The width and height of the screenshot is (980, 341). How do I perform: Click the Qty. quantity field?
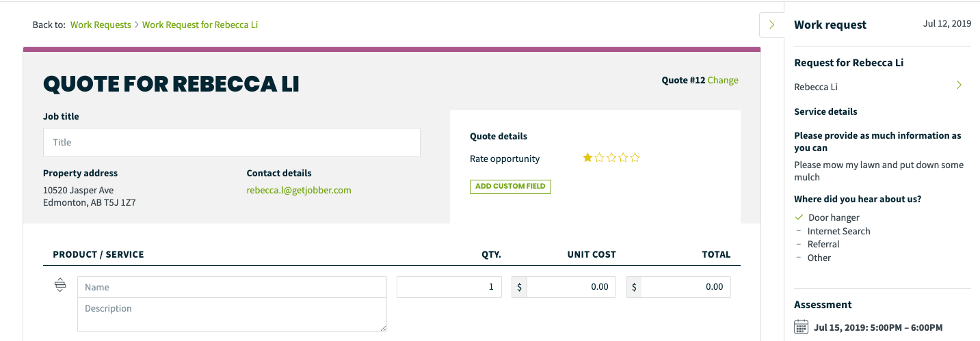coord(449,287)
